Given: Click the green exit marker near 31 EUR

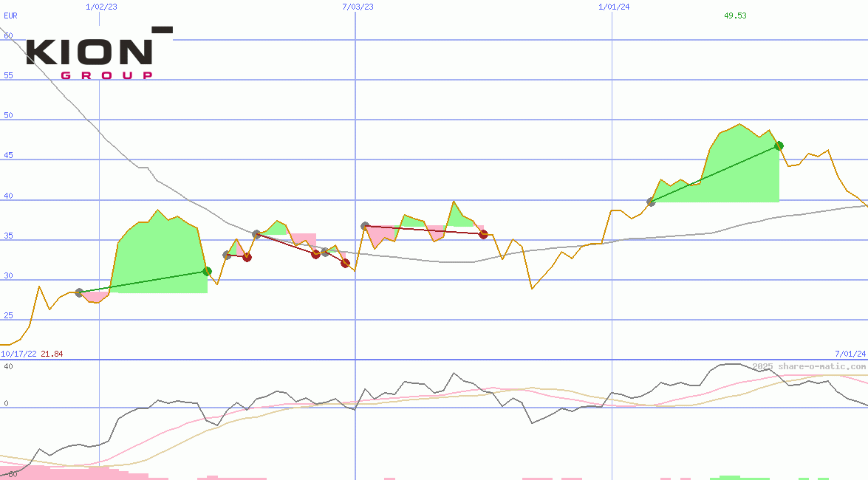Looking at the screenshot, I should (x=207, y=271).
